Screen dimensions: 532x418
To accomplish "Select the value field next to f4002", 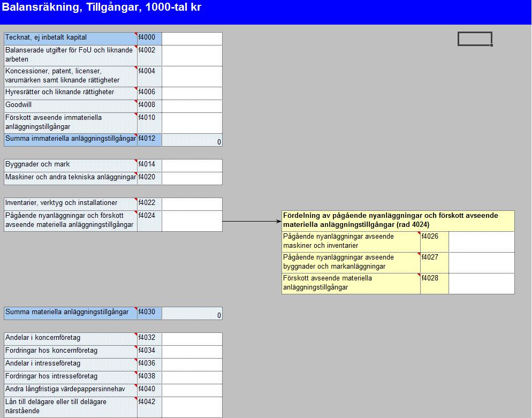I will pos(192,56).
